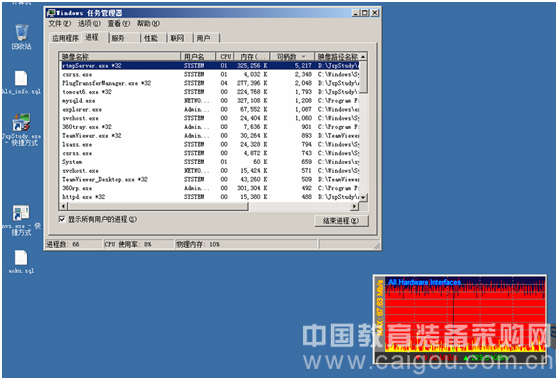Select the TeamViewer.exe *32 process

[x=210, y=136]
